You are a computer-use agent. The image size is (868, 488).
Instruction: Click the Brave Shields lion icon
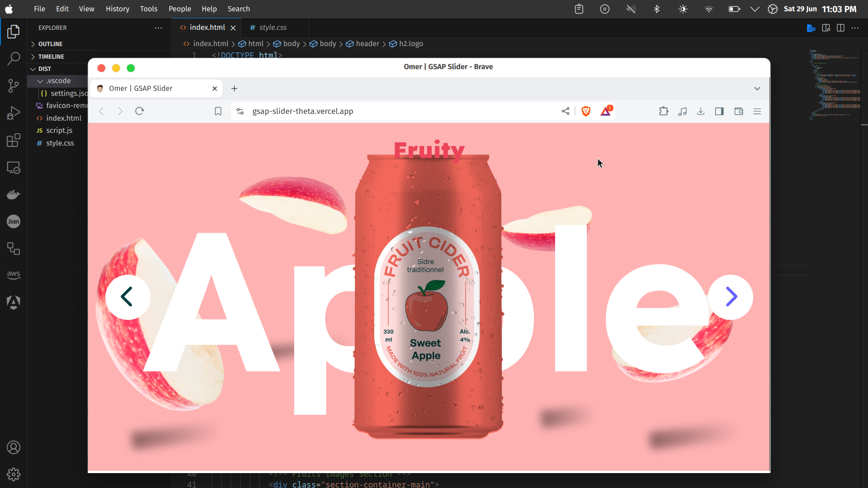point(586,111)
